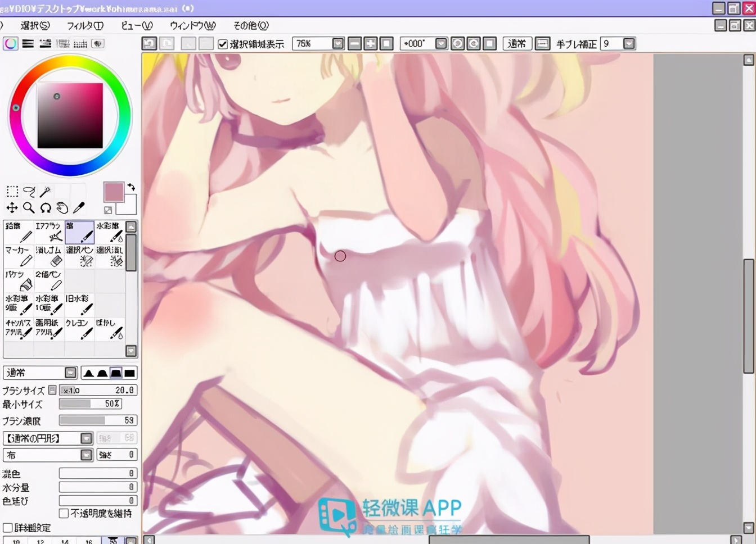756x544 pixels.
Task: Select the rectangular selection tool
Action: 12,191
